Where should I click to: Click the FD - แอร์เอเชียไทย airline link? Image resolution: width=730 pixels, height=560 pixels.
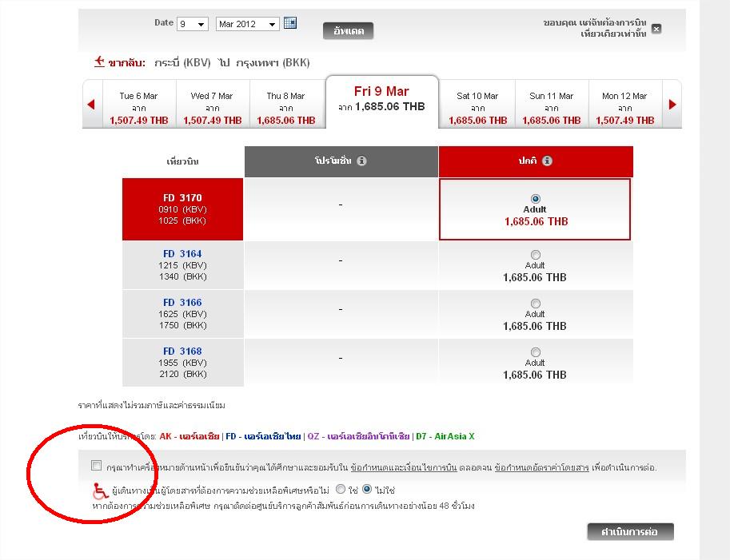click(x=263, y=436)
